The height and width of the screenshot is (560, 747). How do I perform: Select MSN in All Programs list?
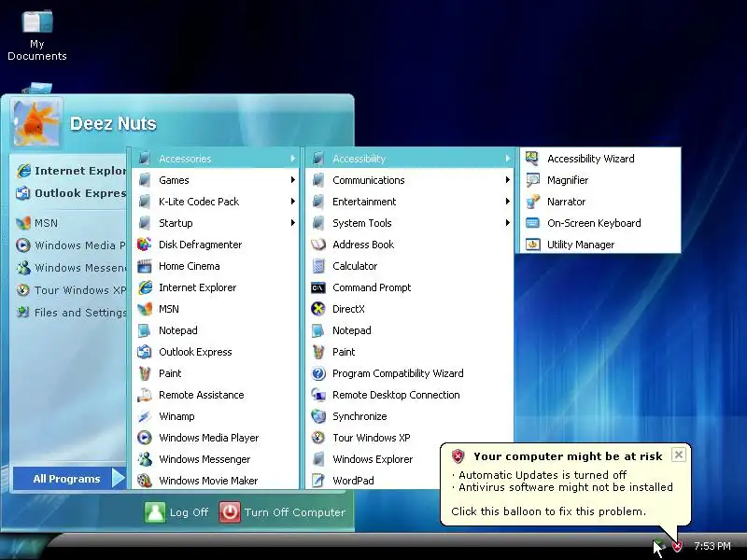tap(216, 309)
